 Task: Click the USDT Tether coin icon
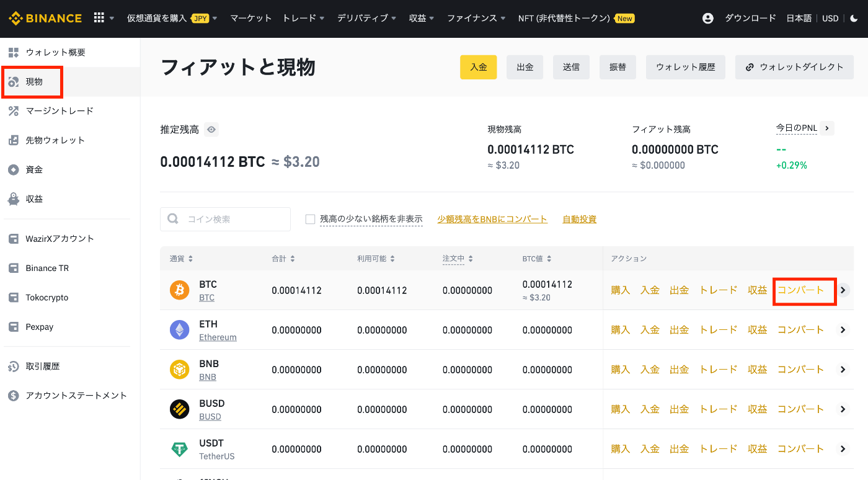pyautogui.click(x=180, y=449)
